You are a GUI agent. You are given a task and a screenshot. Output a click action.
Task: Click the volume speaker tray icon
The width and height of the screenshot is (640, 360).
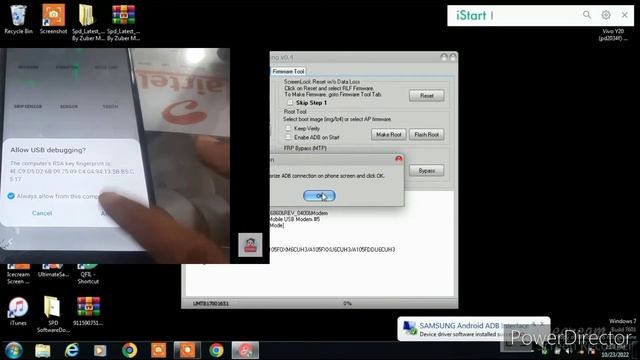tap(569, 351)
